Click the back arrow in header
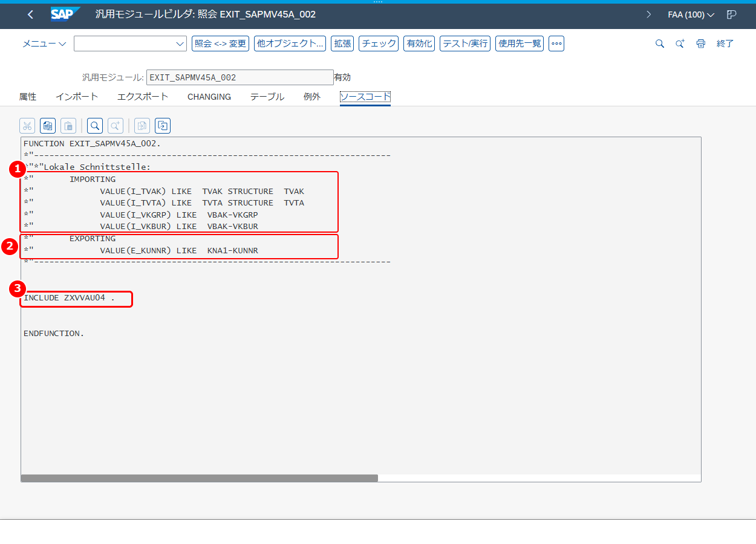 click(31, 15)
